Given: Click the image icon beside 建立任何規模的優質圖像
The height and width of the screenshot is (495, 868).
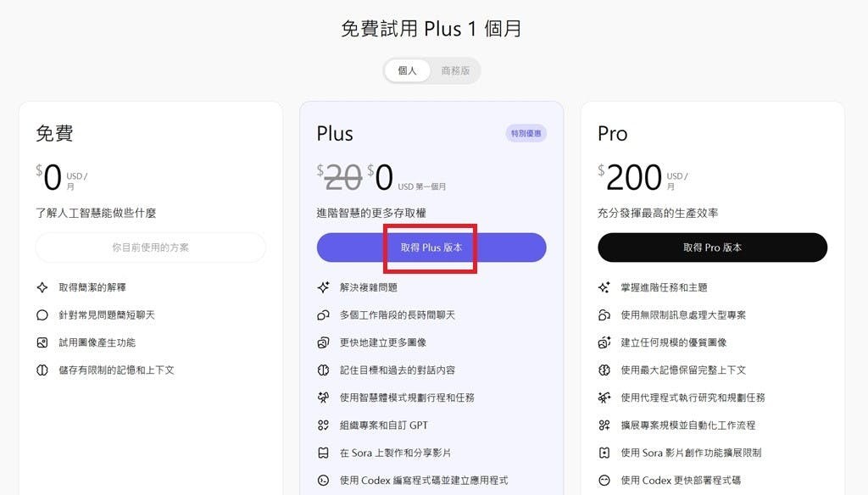Looking at the screenshot, I should click(604, 342).
